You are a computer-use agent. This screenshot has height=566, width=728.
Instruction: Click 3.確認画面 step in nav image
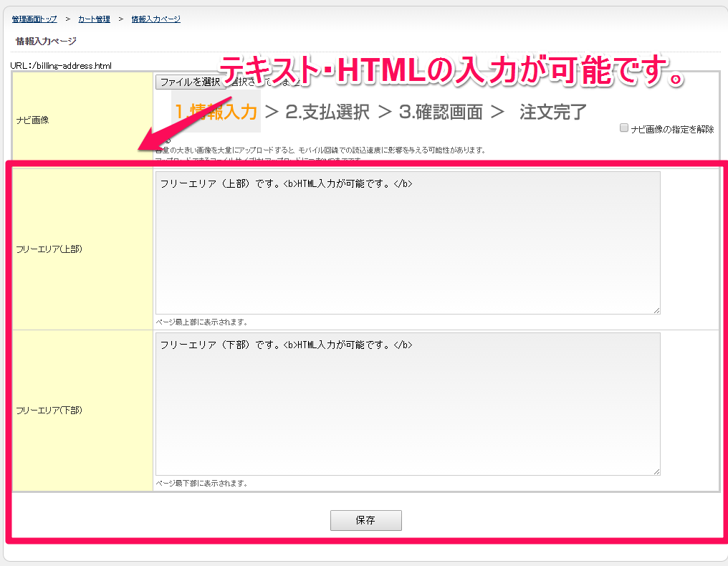pyautogui.click(x=441, y=112)
